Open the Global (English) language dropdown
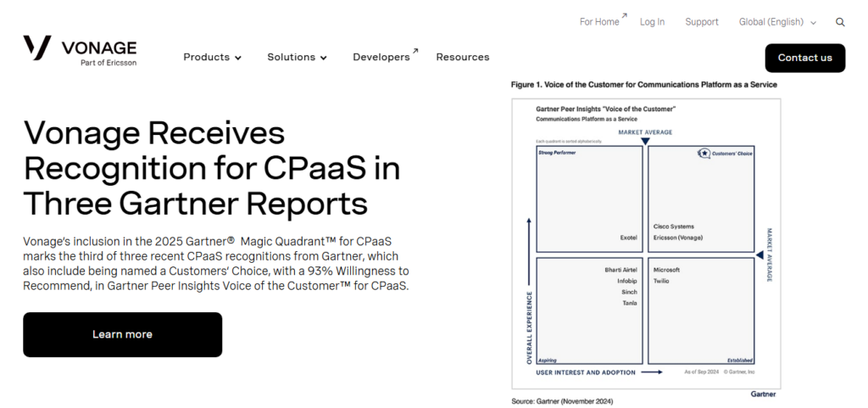 coord(777,22)
